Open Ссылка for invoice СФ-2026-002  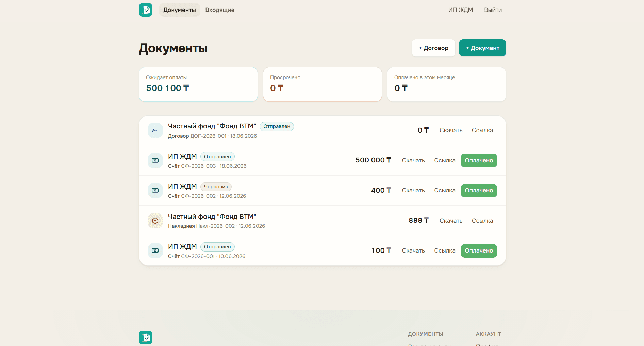(445, 191)
